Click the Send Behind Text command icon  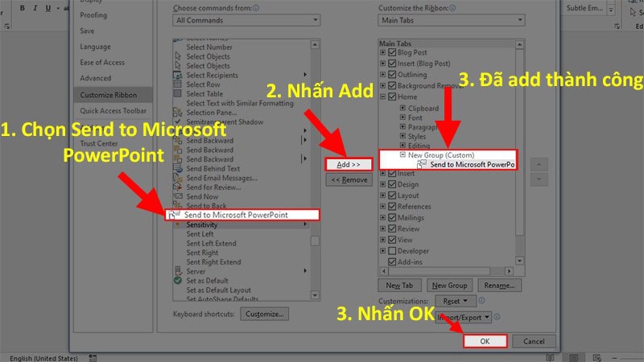[177, 168]
